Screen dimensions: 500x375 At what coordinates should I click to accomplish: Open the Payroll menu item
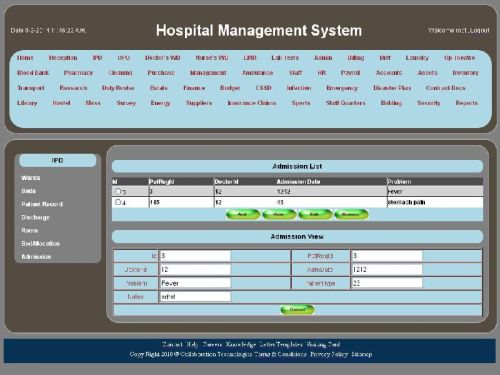(350, 73)
